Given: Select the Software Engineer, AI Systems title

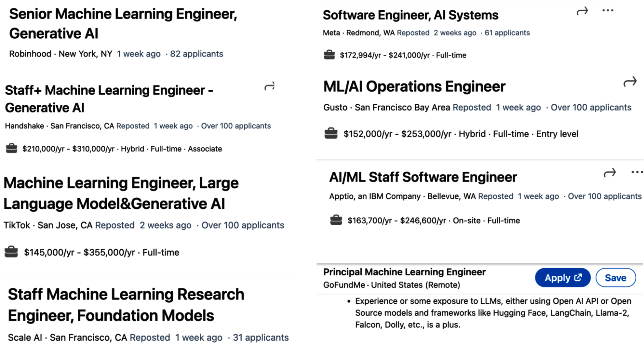Looking at the screenshot, I should coord(410,14).
